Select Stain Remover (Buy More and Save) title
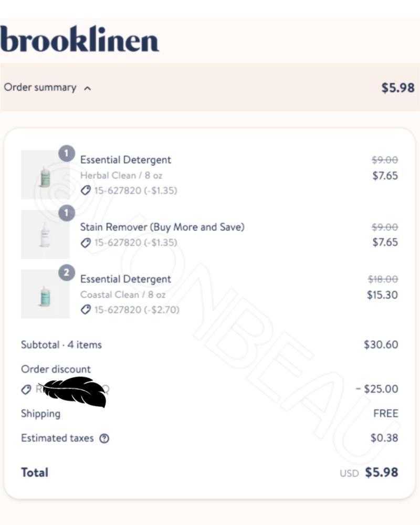 162,227
